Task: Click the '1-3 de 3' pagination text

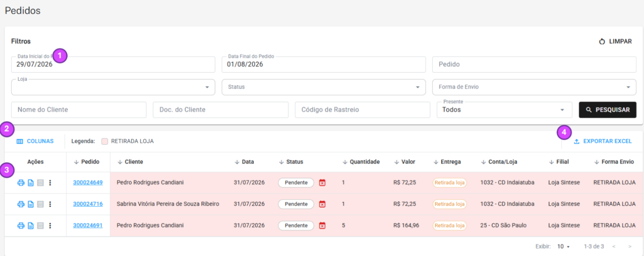Action: (594, 246)
